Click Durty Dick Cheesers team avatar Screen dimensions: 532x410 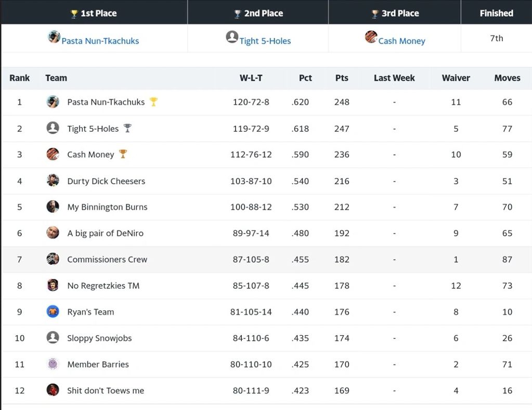click(53, 181)
